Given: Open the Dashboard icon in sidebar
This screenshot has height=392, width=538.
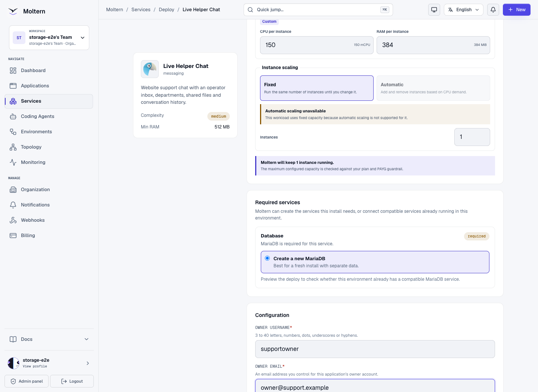Looking at the screenshot, I should click(13, 71).
